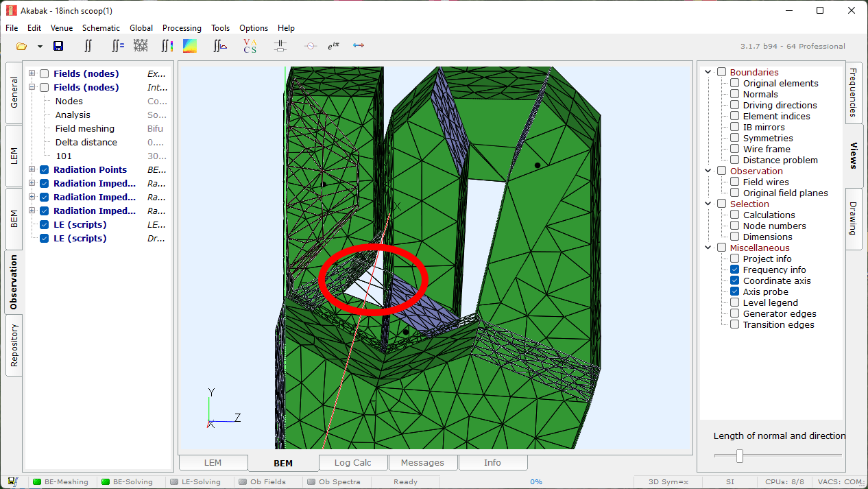
Task: Enable the Driving directions checkbox
Action: (734, 105)
